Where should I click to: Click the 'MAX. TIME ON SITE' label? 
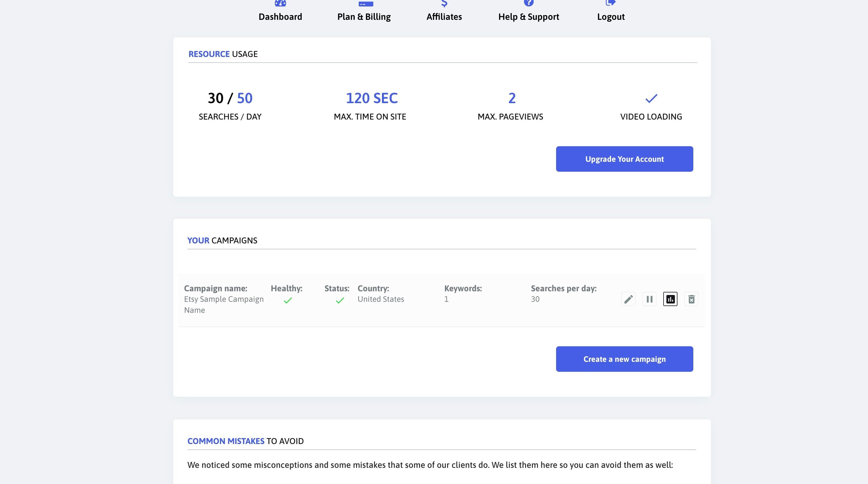pos(370,117)
